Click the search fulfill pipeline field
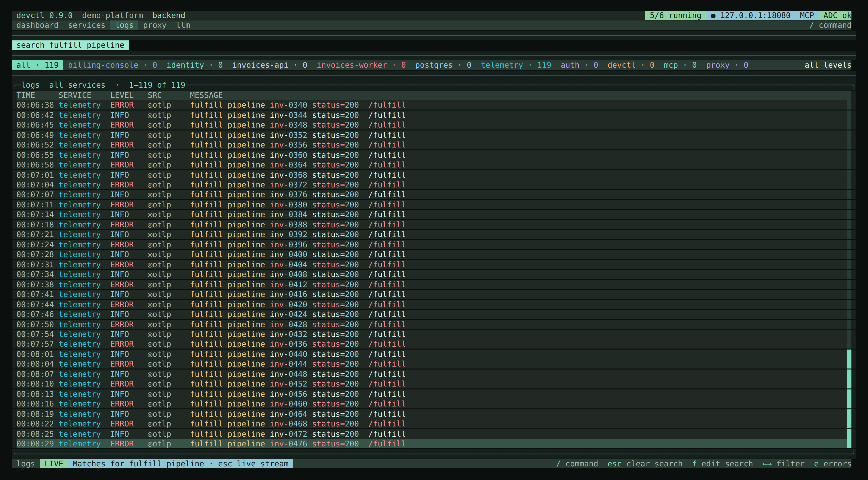The height and width of the screenshot is (480, 868). [x=70, y=45]
